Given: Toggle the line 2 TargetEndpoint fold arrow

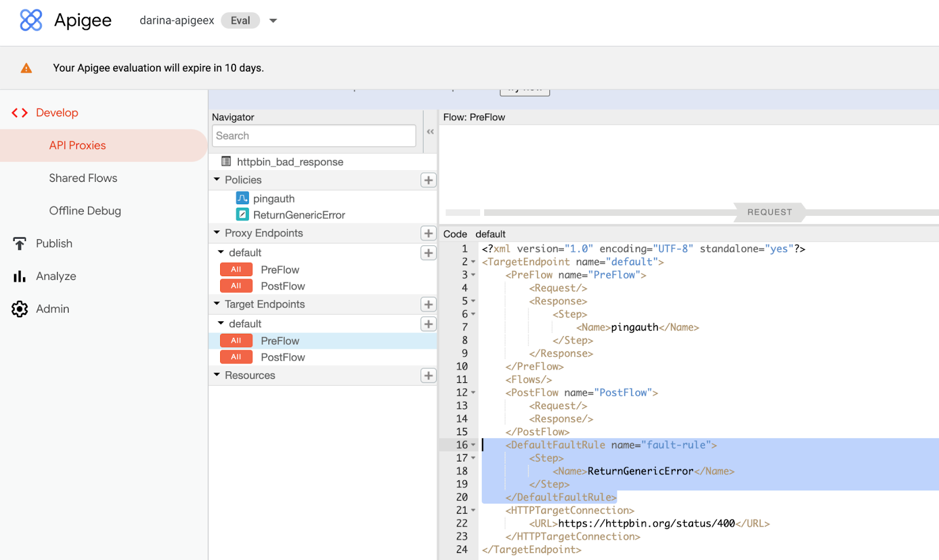Looking at the screenshot, I should [x=474, y=262].
